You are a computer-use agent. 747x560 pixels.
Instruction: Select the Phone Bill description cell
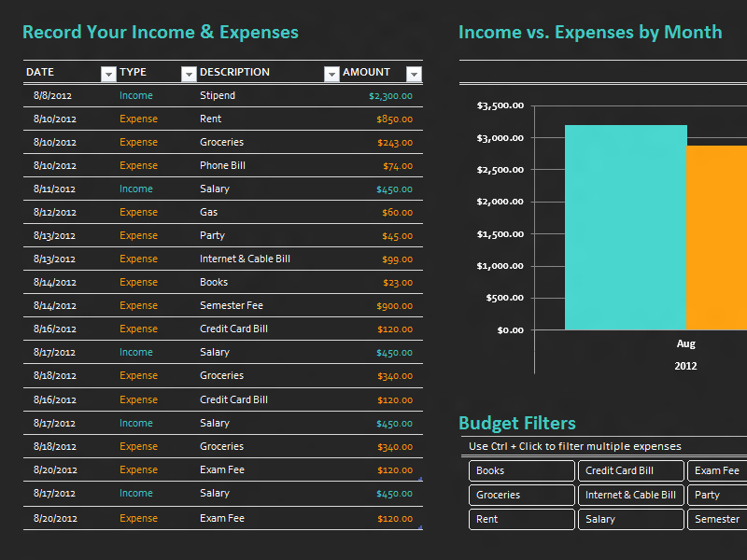[x=222, y=165]
